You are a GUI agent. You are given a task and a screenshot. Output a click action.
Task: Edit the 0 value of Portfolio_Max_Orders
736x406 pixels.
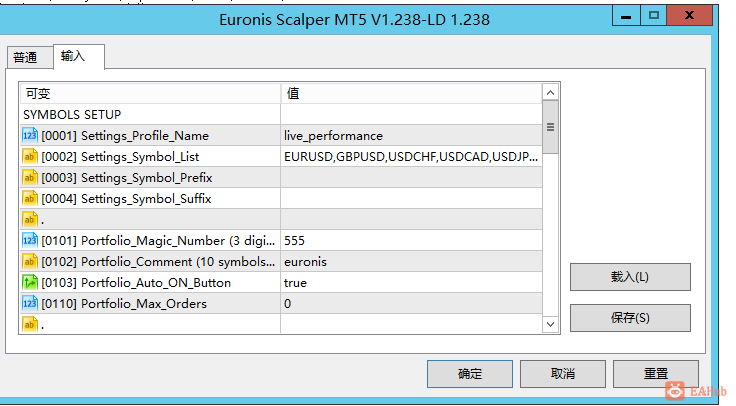tap(411, 304)
